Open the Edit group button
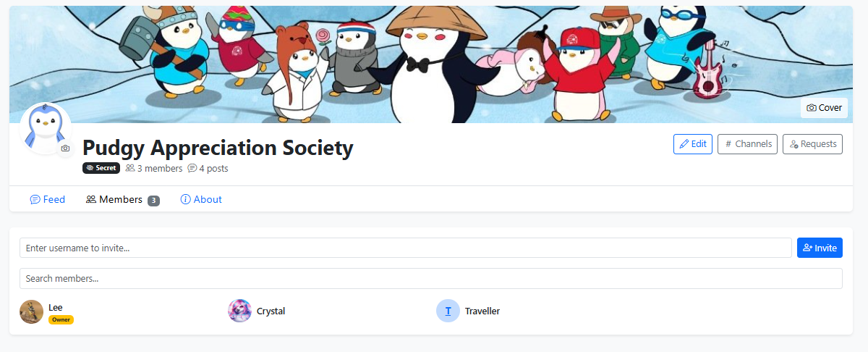This screenshot has height=352, width=868. click(x=692, y=144)
